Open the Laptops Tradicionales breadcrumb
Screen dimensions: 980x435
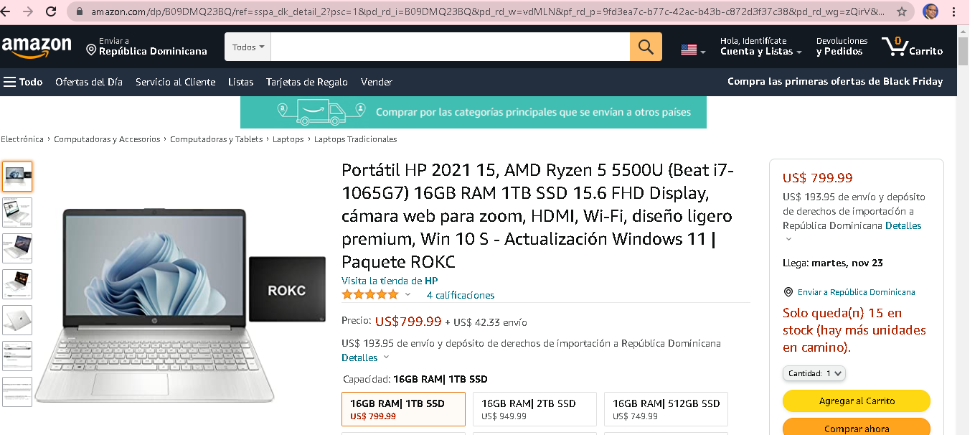[355, 139]
